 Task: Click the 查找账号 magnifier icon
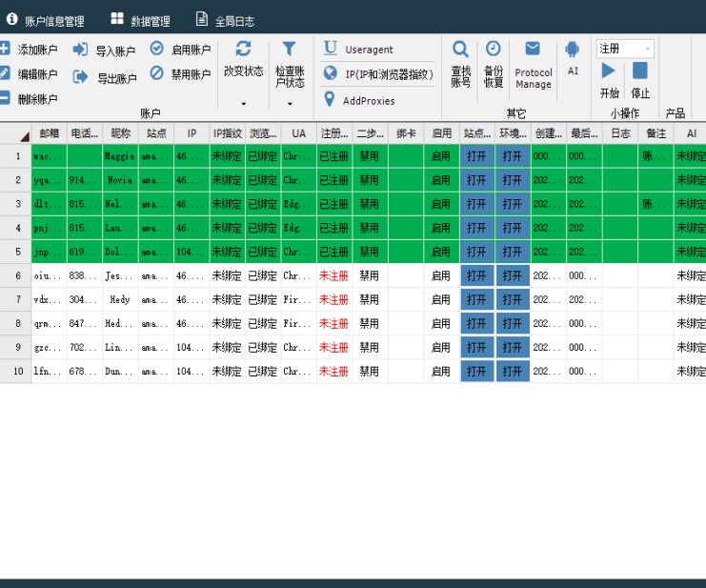click(460, 49)
